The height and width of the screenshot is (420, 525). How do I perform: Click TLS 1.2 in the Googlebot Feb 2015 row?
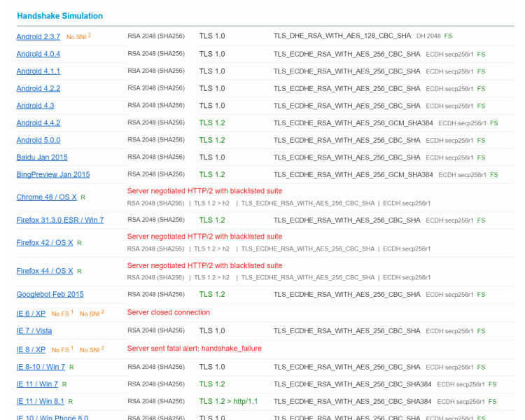click(212, 294)
